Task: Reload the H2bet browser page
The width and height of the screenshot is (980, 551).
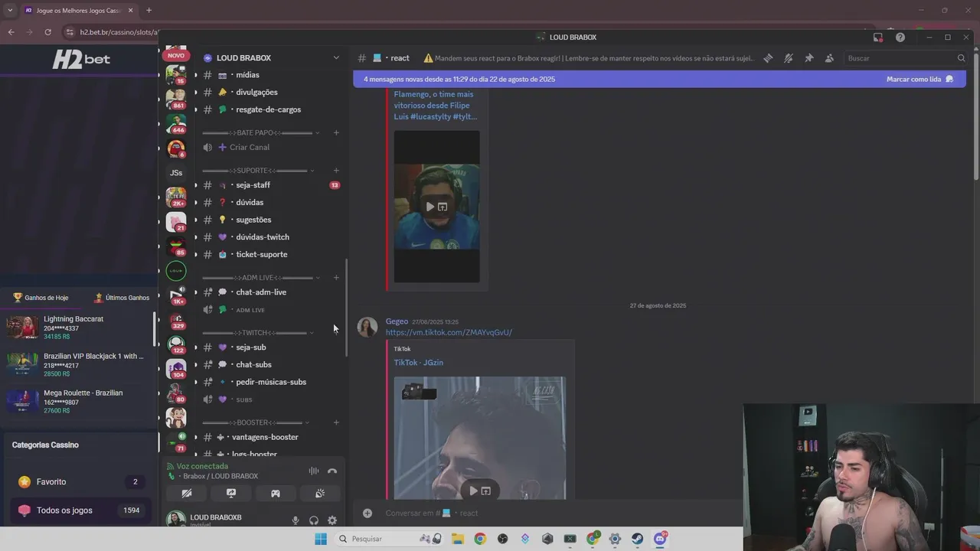Action: (x=47, y=32)
